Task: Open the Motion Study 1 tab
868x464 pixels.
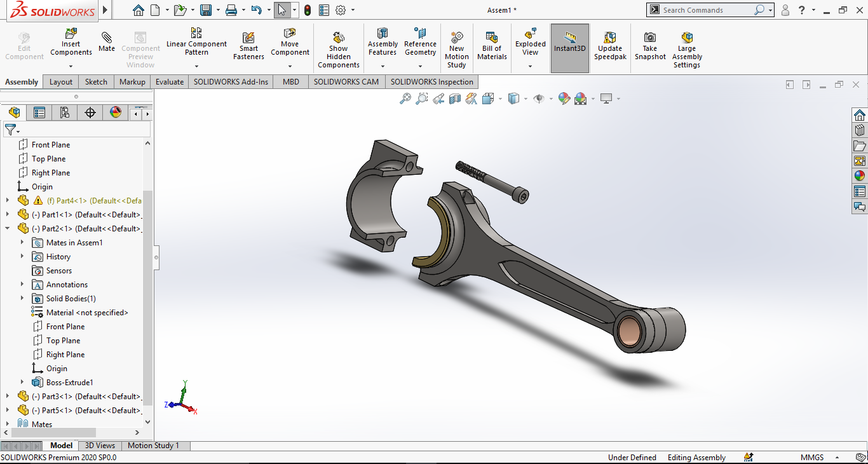Action: [x=153, y=446]
